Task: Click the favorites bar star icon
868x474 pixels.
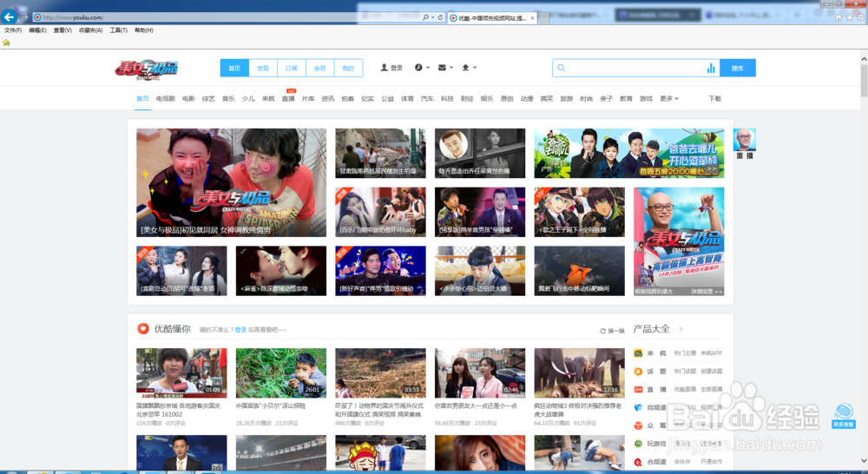Action: tap(7, 43)
